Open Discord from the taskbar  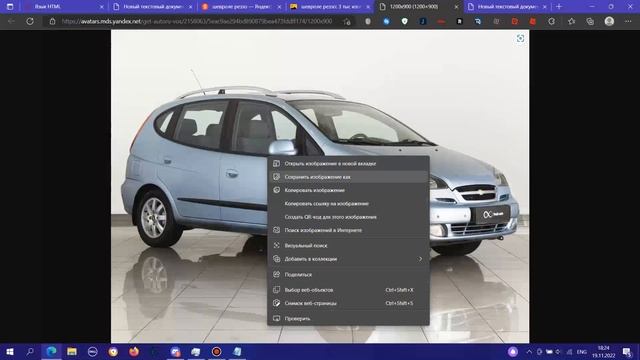(175, 351)
